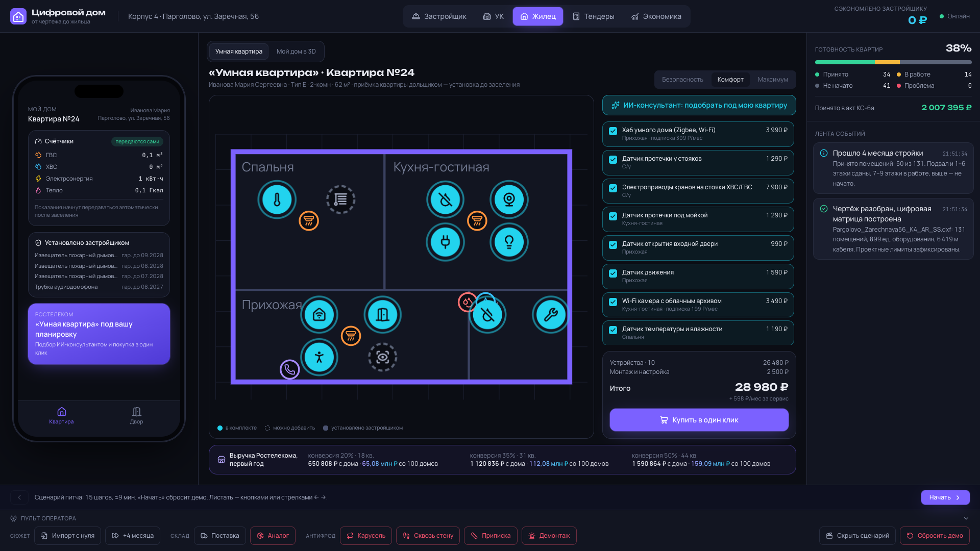Viewport: 980px width, 551px height.
Task: Uncheck Wi-Fi камера с облачным архивом
Action: tap(613, 302)
